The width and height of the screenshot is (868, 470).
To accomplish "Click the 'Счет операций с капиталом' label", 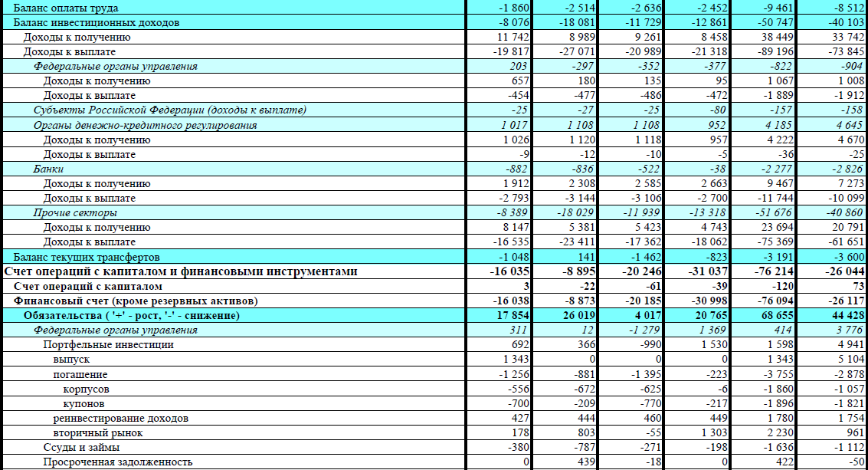I will click(88, 287).
